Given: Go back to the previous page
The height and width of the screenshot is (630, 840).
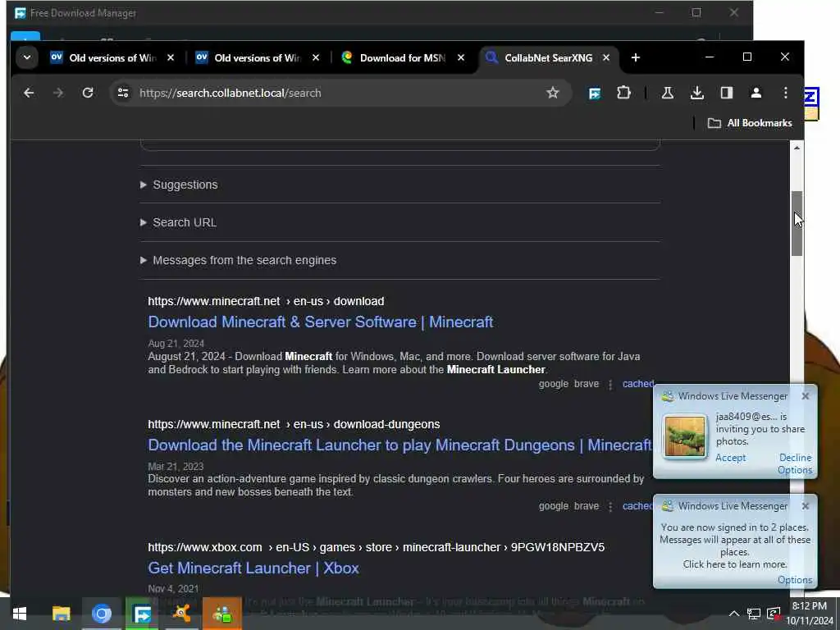Looking at the screenshot, I should tap(29, 93).
